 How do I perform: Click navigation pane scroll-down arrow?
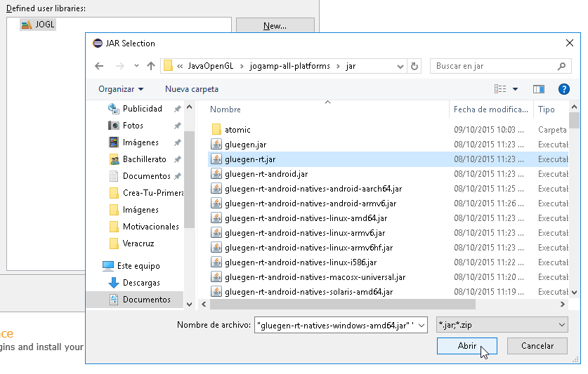click(190, 305)
